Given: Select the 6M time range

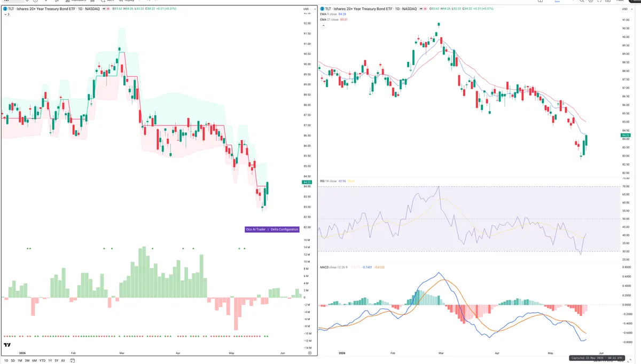Looking at the screenshot, I should point(34,361).
